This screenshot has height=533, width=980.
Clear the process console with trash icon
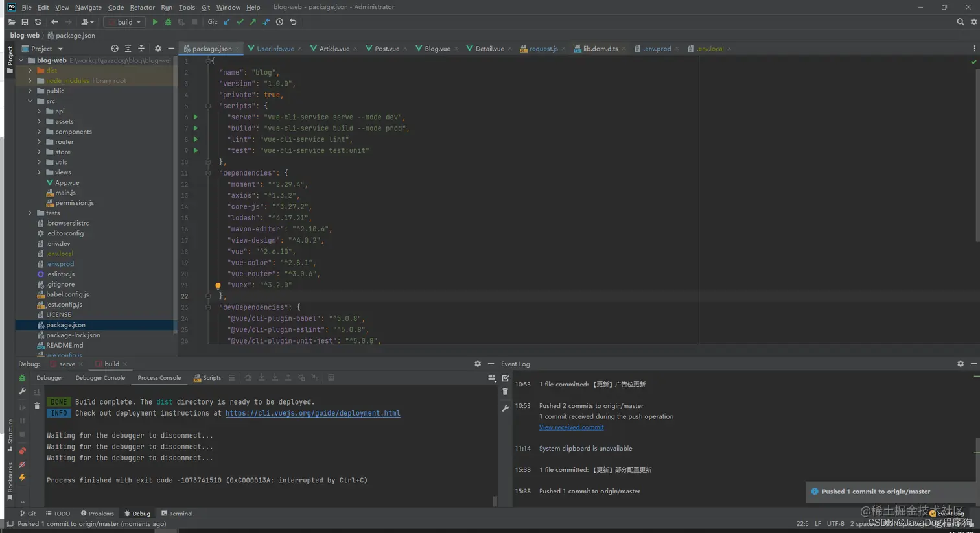pos(37,406)
